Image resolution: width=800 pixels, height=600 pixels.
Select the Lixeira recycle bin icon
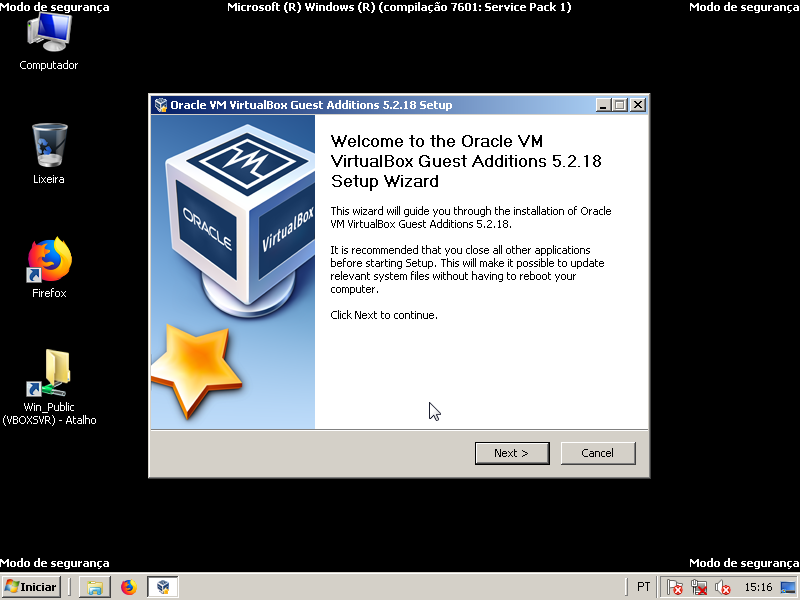tap(48, 154)
